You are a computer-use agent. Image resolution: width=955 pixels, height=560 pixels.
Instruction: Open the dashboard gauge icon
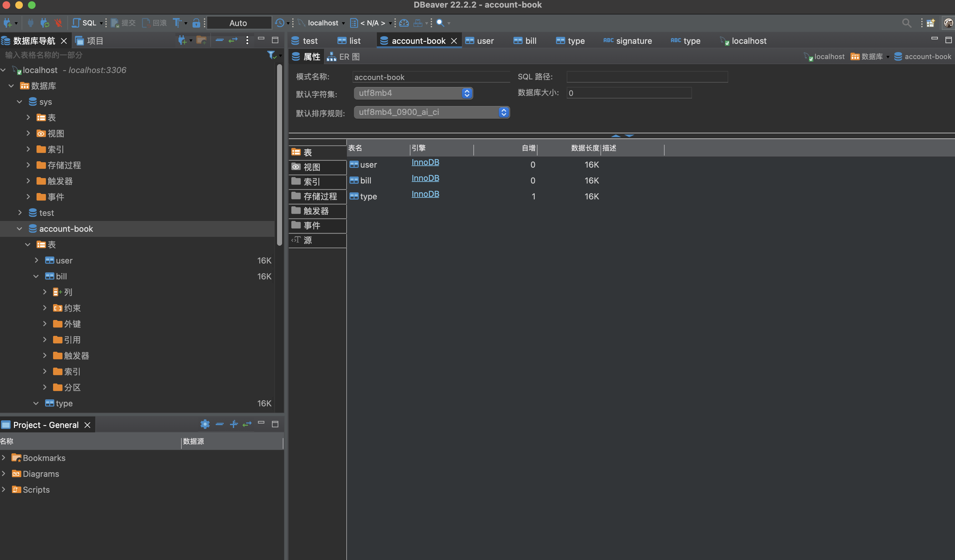click(x=404, y=23)
